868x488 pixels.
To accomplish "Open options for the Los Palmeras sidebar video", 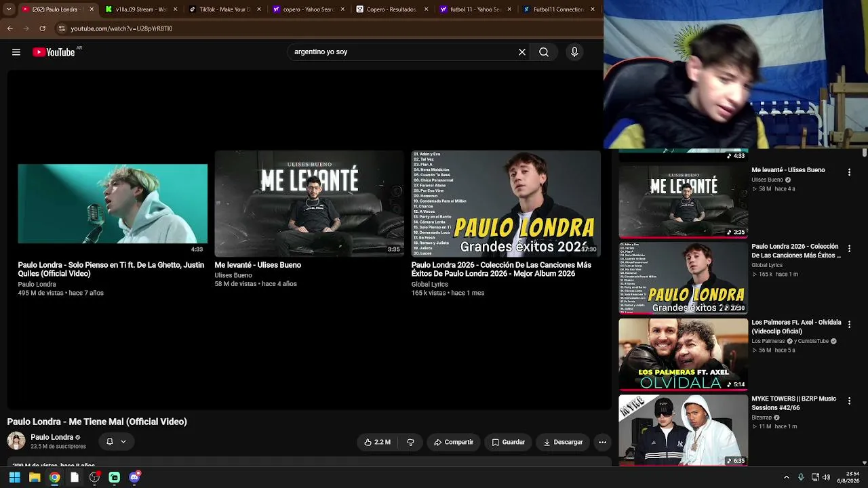I will 849,325.
